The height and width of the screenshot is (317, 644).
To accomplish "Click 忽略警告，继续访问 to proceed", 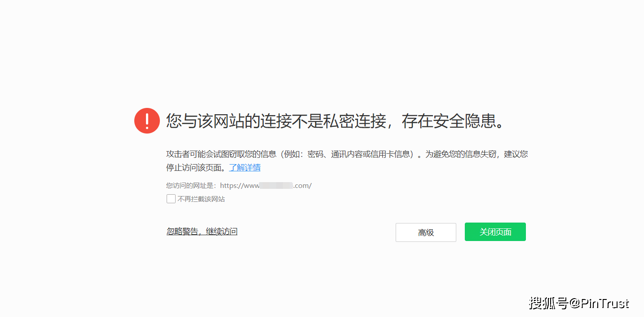I will (x=202, y=231).
